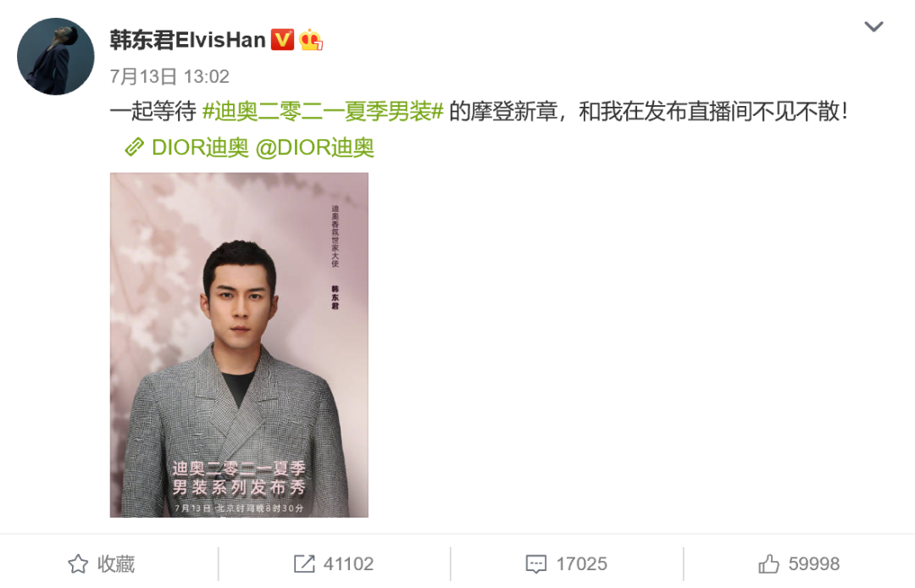Screen dimensions: 915x588
Task: Click the post text body
Action: point(479,112)
